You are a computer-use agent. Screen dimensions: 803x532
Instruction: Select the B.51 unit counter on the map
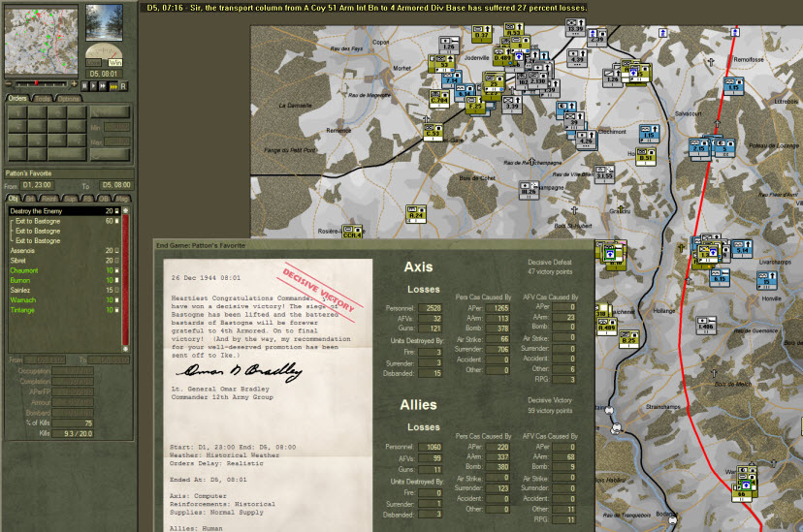[x=646, y=156]
